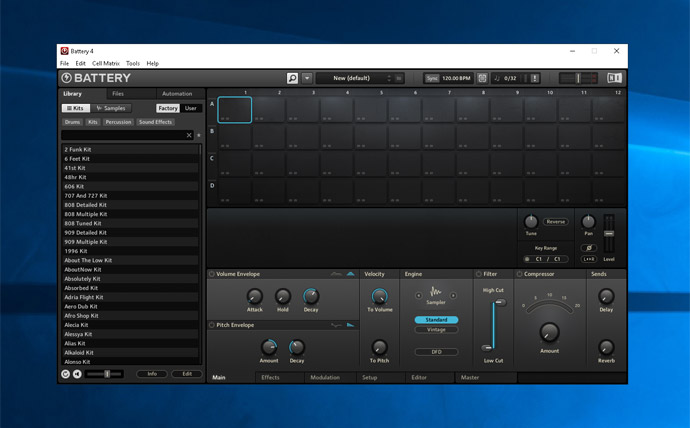Image resolution: width=690 pixels, height=428 pixels.
Task: Toggle the L/R channel swap button
Action: pyautogui.click(x=588, y=259)
